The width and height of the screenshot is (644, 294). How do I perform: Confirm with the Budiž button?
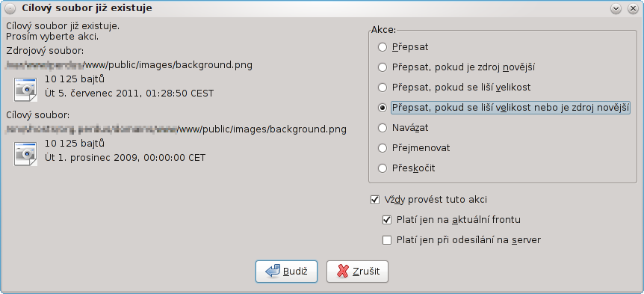tap(286, 272)
